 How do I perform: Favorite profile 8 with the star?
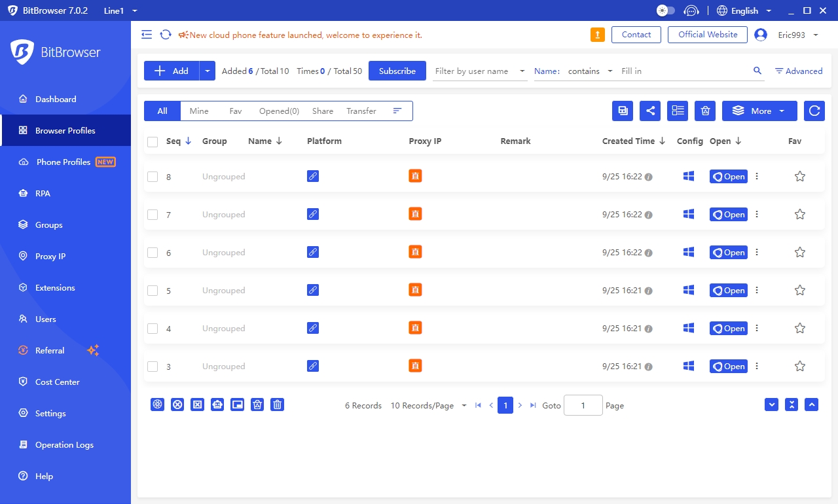(x=799, y=176)
